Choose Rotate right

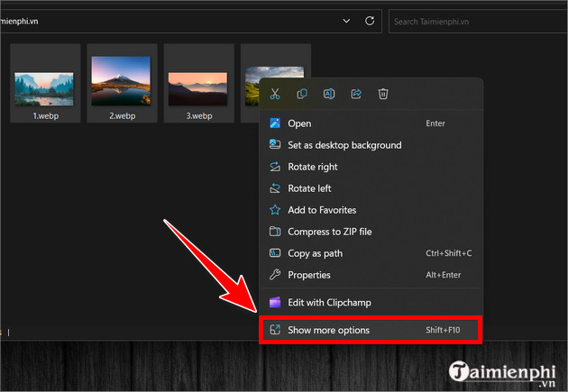[x=372, y=167]
